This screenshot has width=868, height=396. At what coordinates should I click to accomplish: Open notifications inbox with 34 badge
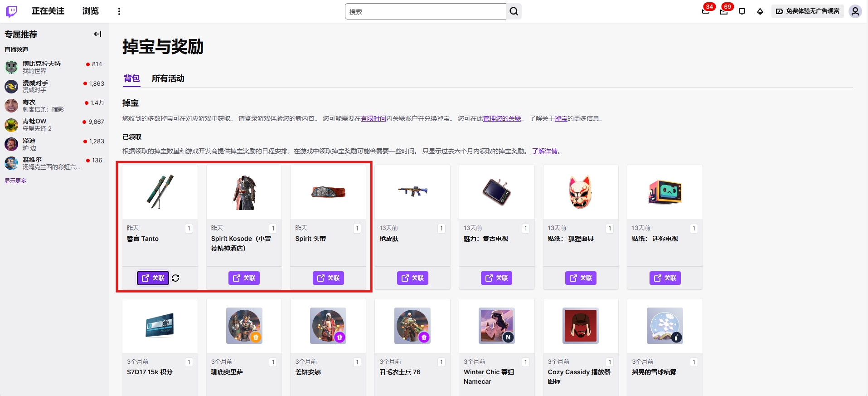[706, 11]
